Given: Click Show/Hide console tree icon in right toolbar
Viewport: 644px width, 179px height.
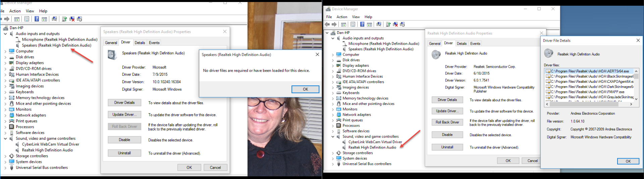Looking at the screenshot, I should tap(343, 24).
